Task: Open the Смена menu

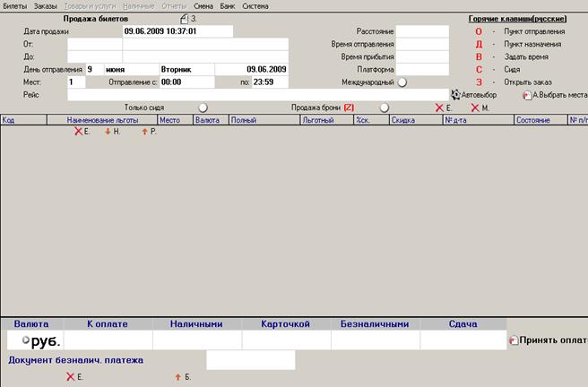Action: (203, 6)
